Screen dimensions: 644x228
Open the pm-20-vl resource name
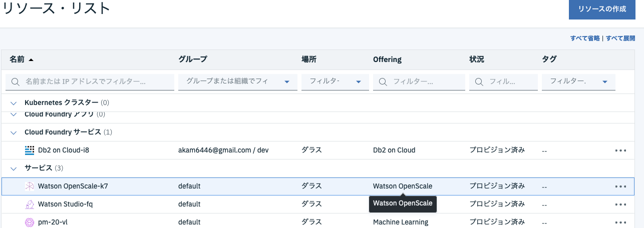coord(53,222)
